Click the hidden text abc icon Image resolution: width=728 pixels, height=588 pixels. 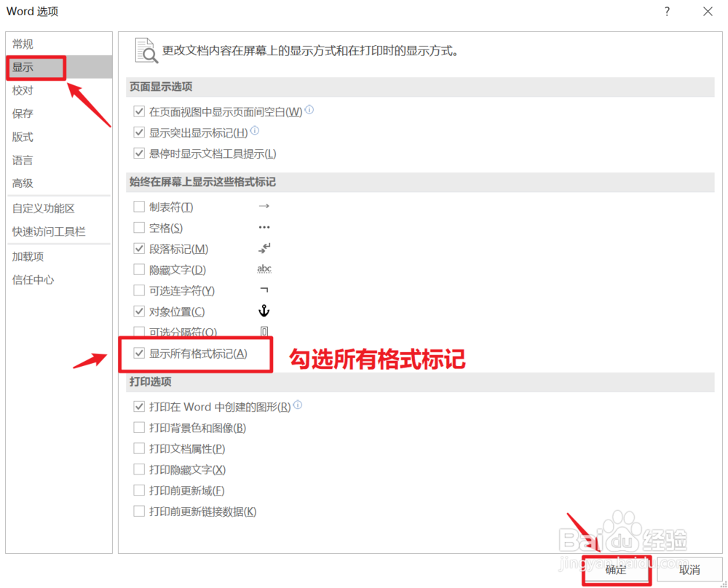pyautogui.click(x=264, y=269)
